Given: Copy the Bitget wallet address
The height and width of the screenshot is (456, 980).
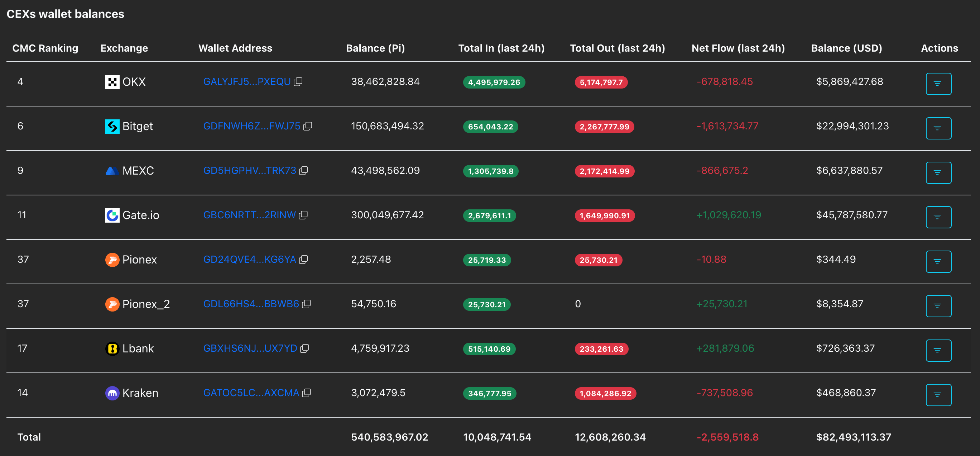Looking at the screenshot, I should (x=308, y=126).
